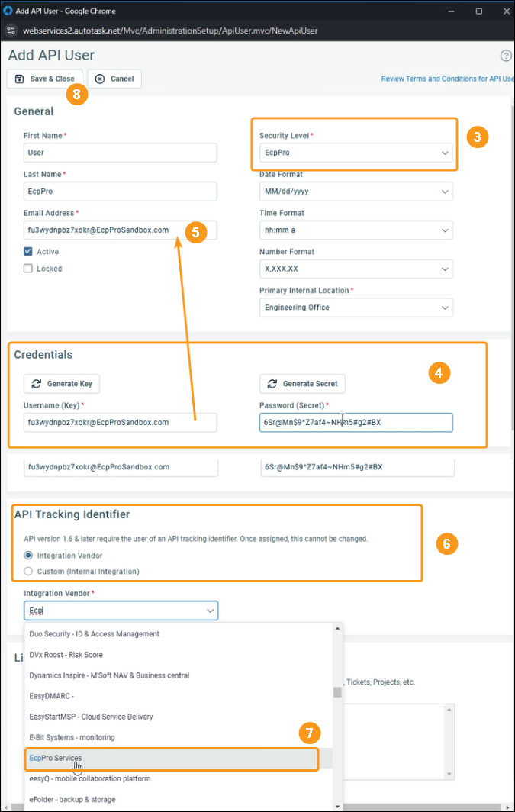Click the Generate Key refresh icon
The image size is (515, 812).
(x=36, y=383)
